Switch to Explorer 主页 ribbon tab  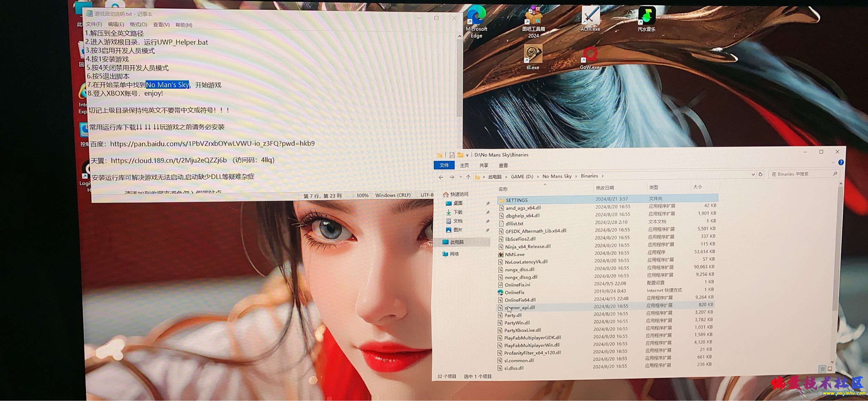(x=464, y=165)
